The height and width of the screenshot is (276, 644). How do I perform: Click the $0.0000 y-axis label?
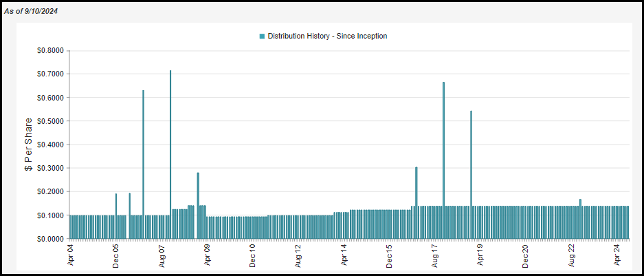pos(52,239)
